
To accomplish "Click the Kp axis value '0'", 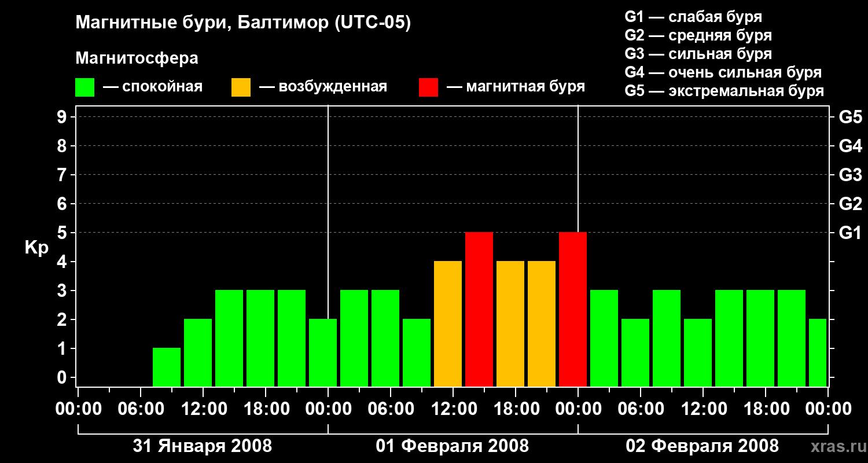I will pos(63,377).
